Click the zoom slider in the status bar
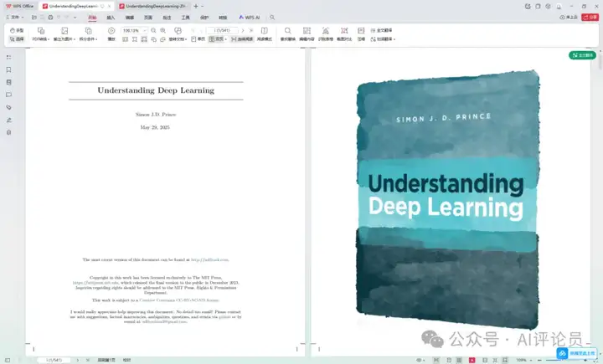The height and width of the screenshot is (364, 603). point(564,360)
